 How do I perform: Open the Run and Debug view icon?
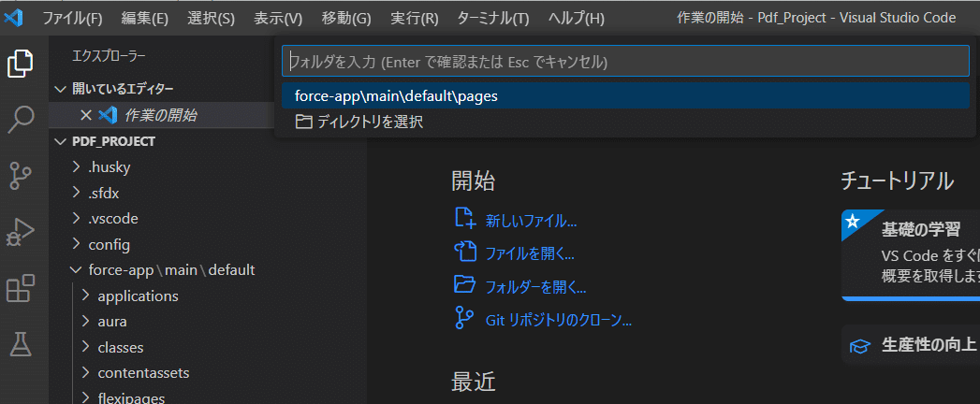coord(21,232)
